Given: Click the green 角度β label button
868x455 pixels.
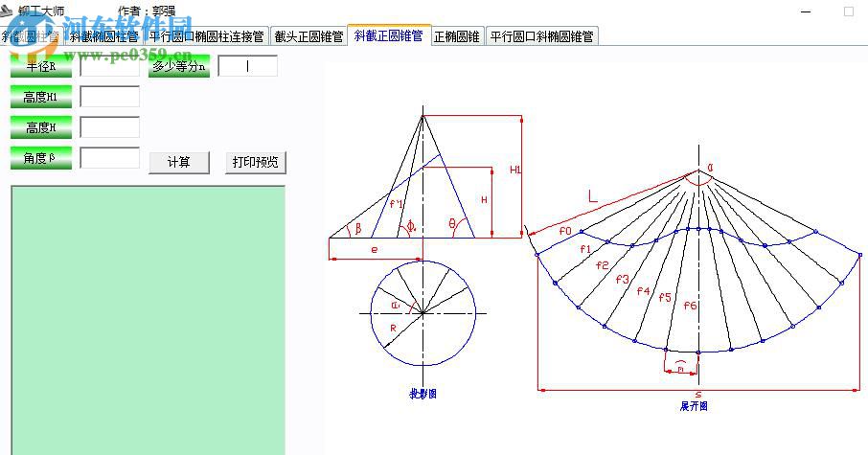Looking at the screenshot, I should 41,158.
